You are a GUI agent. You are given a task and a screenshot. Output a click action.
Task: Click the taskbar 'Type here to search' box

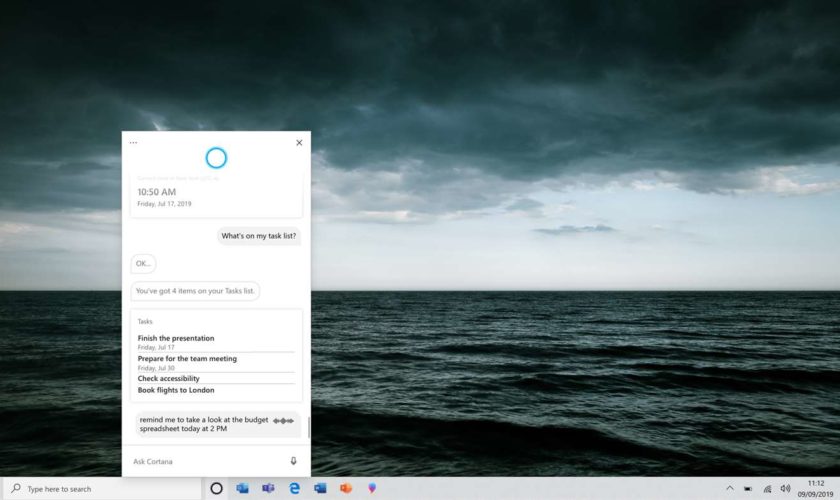pyautogui.click(x=102, y=489)
